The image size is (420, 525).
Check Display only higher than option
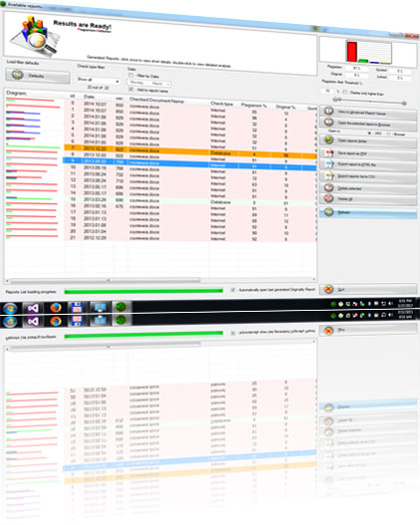(344, 92)
